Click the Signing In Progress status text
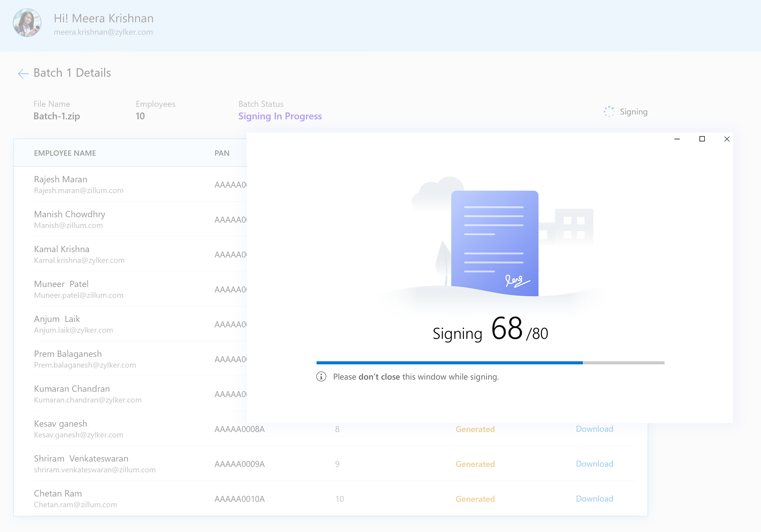Image resolution: width=761 pixels, height=532 pixels. pos(280,116)
